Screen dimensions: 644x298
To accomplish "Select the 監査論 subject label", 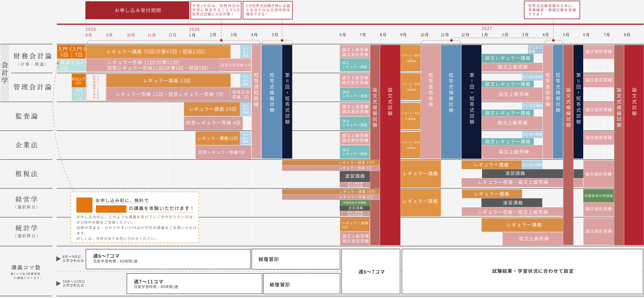I will tap(26, 116).
